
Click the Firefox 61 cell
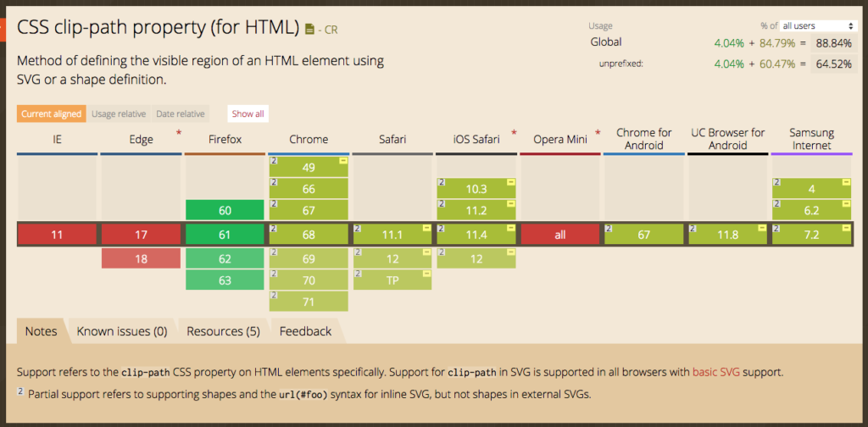[x=225, y=235]
